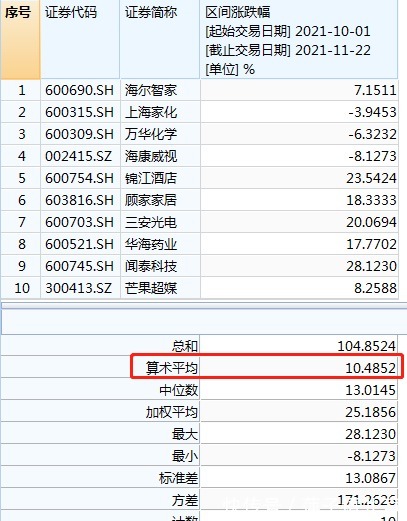The image size is (407, 521).
Task: Select value -3.9453 cell
Action: (299, 112)
